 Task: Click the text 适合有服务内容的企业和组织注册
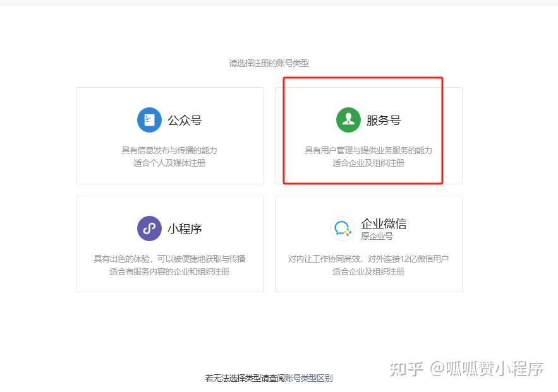pos(169,271)
